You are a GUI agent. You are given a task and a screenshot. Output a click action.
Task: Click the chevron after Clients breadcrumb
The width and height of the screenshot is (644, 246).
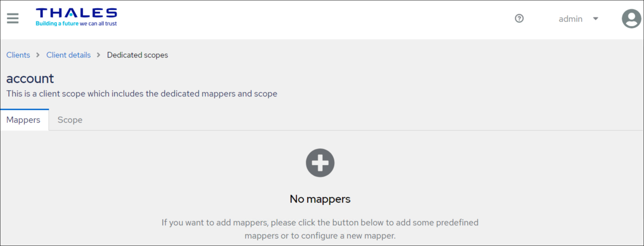coord(38,55)
